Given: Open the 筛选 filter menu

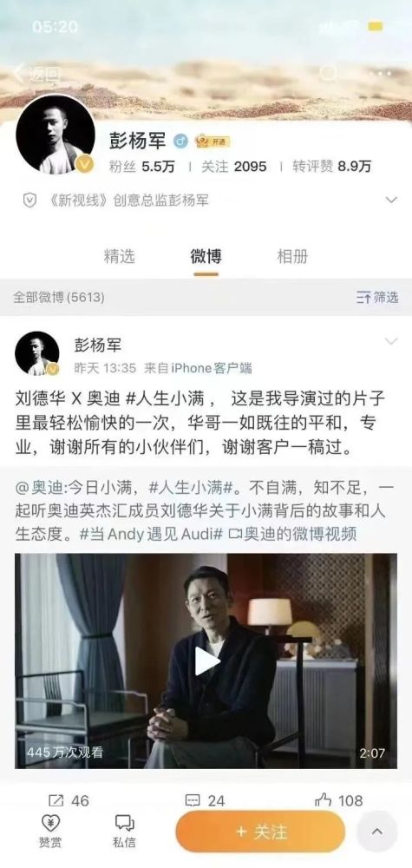Looking at the screenshot, I should click(x=377, y=297).
